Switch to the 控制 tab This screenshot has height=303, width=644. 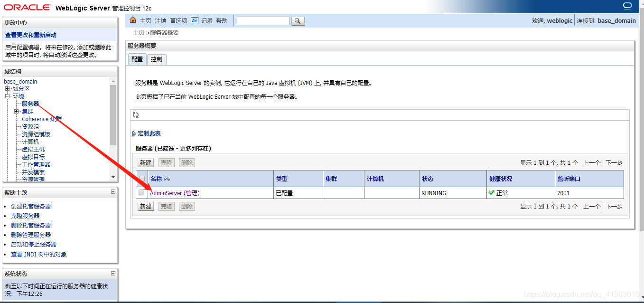tap(156, 59)
